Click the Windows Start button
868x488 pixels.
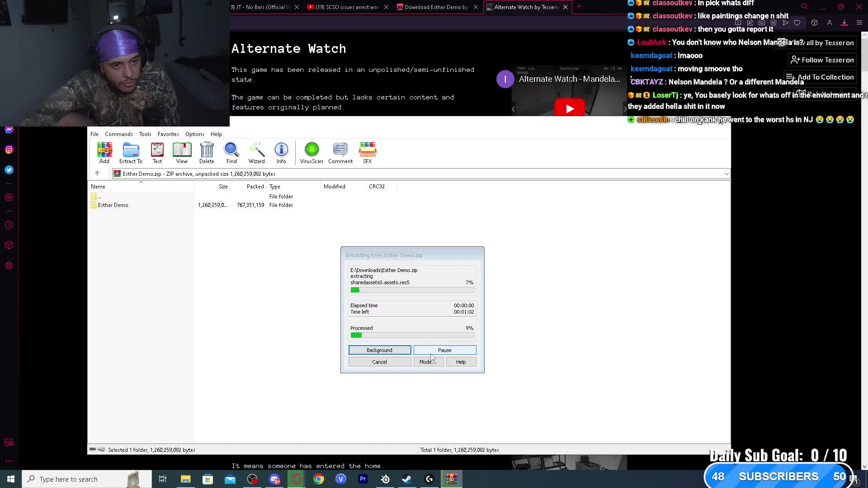(x=11, y=479)
